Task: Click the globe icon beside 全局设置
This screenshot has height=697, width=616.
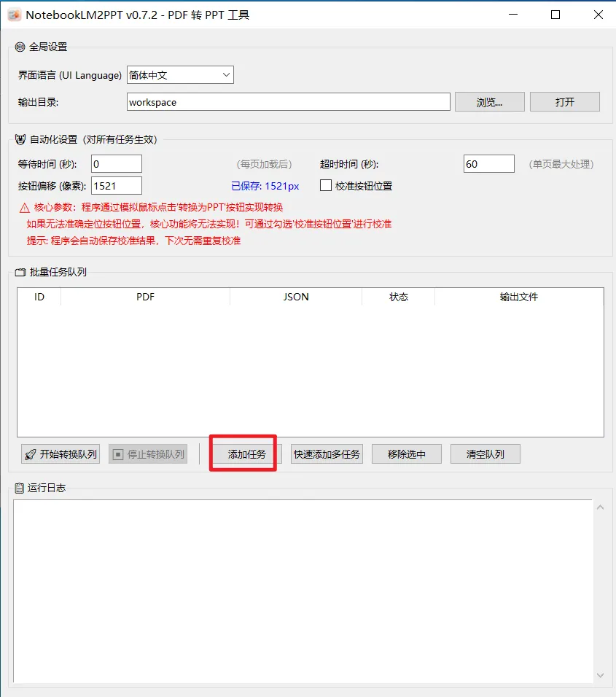Action: tap(20, 47)
